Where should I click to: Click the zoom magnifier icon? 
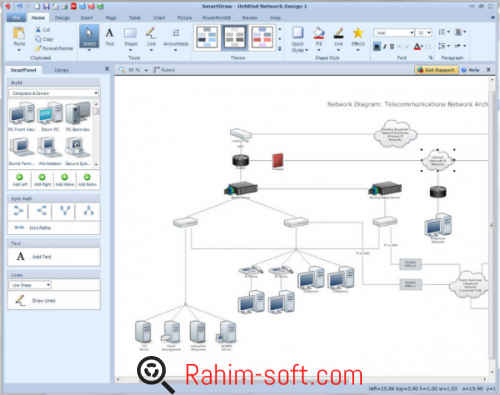click(122, 70)
